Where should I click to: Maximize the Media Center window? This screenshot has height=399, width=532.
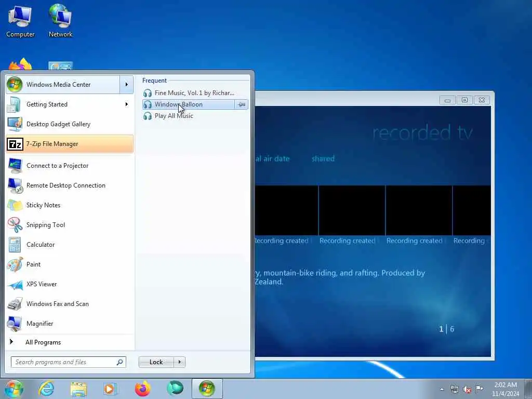coord(464,100)
